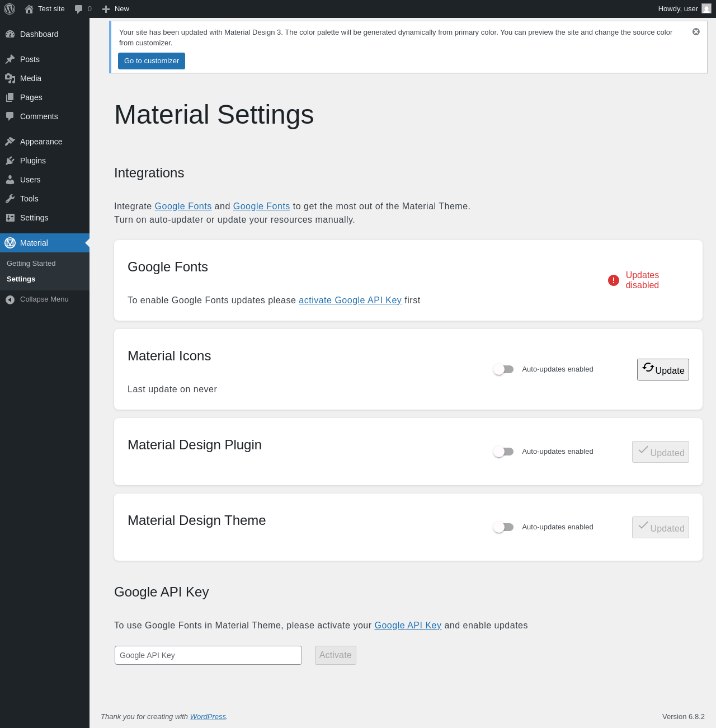716x728 pixels.
Task: Click the Comments speech bubble sidebar icon
Action: (10, 116)
